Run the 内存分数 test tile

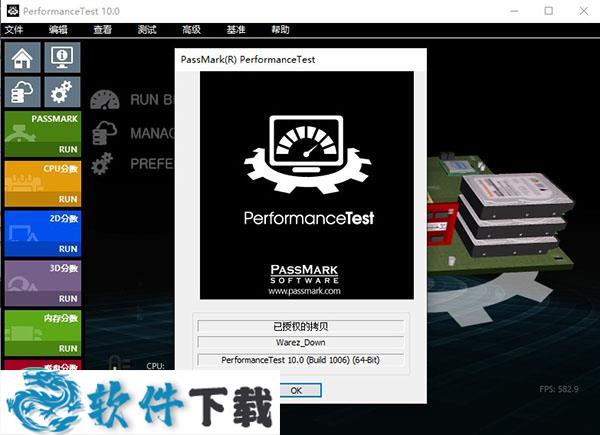[43, 333]
